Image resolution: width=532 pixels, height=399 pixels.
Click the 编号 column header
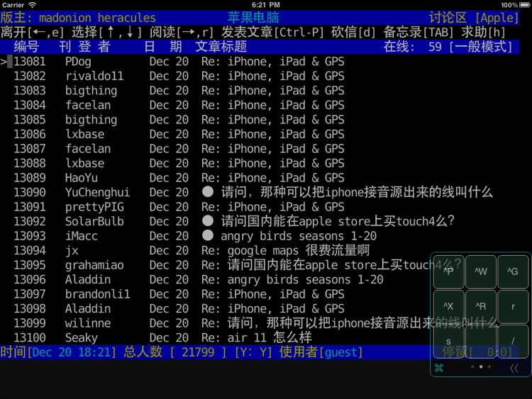point(26,47)
